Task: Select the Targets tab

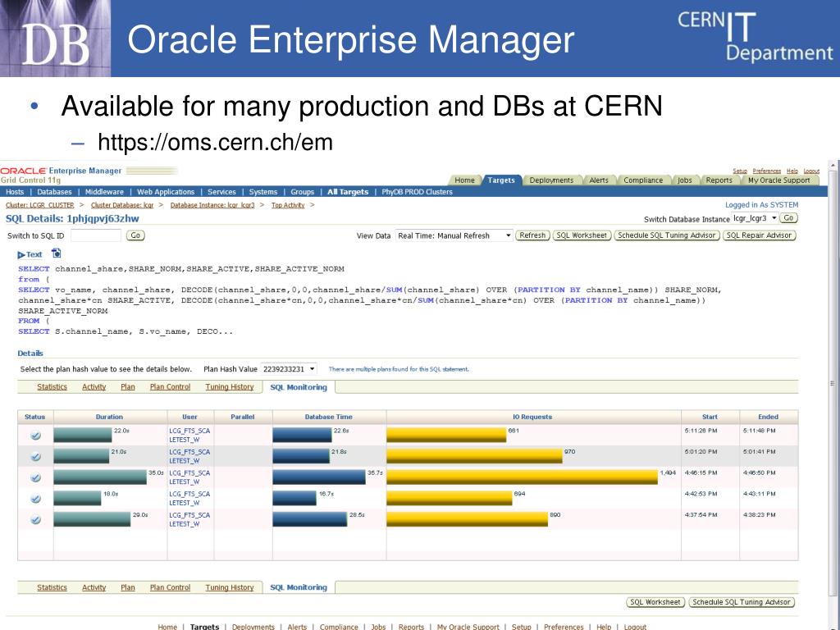Action: 501,180
